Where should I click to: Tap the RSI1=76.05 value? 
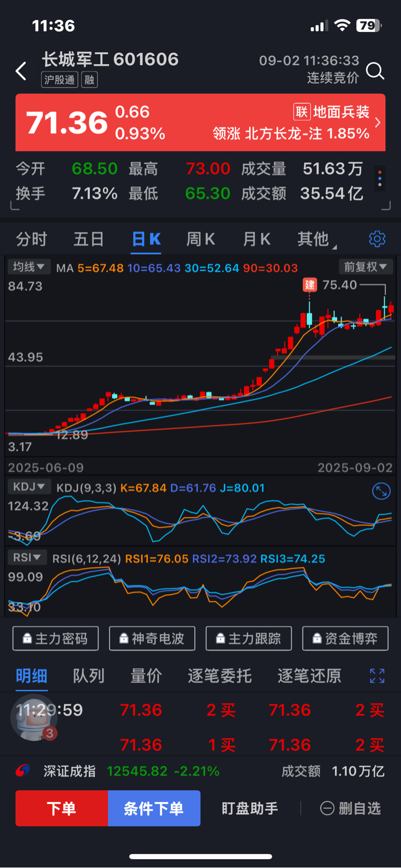[x=157, y=559]
